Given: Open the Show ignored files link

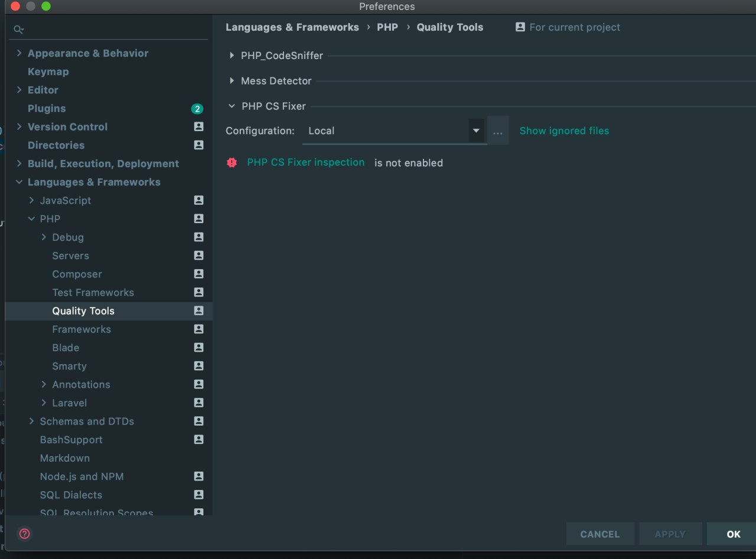Looking at the screenshot, I should coord(564,131).
